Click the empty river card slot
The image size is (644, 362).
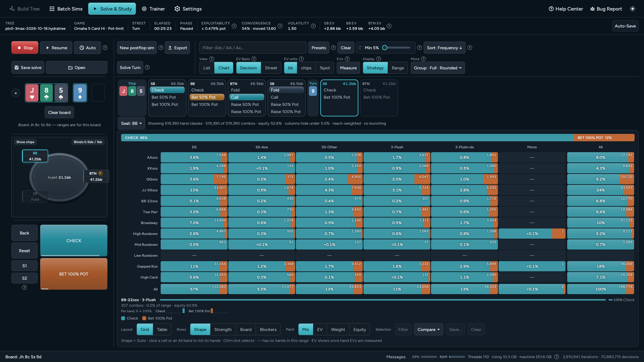tap(98, 93)
